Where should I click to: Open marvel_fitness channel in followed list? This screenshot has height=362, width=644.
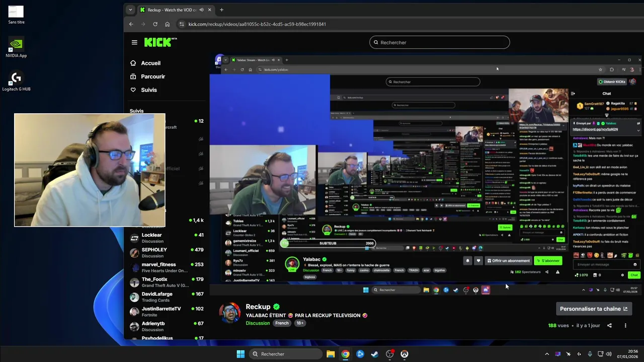167,267
